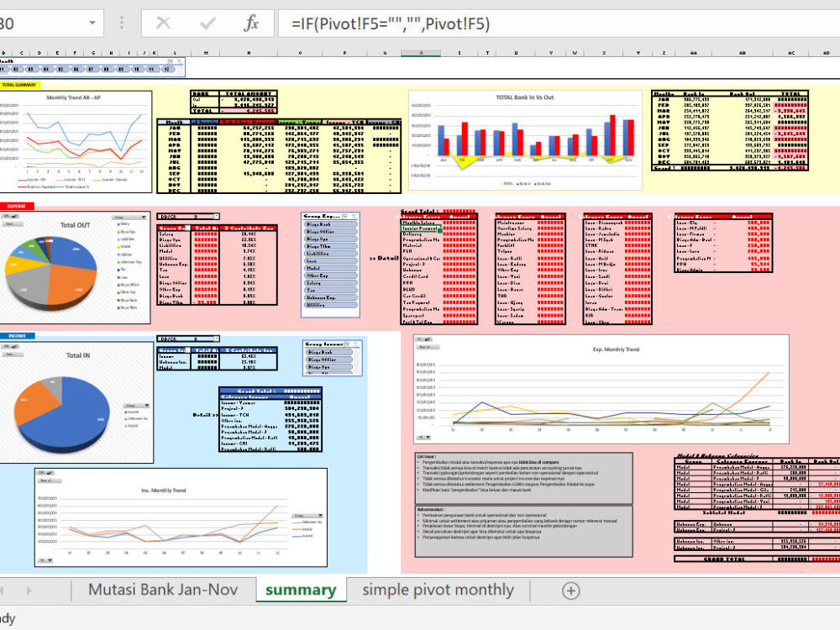The image size is (840, 630).
Task: Click the red EXPENSE section label
Action: click(16, 206)
